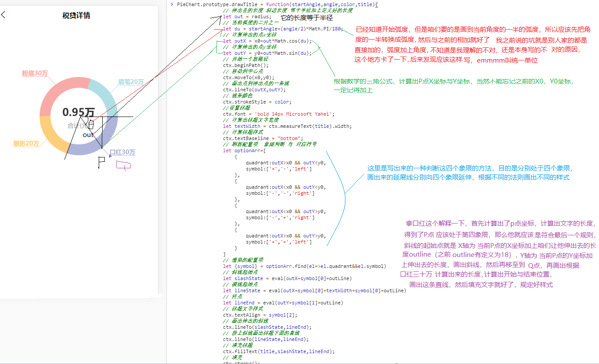Expand the PieChart.prototype.drawTitle console entry arrow
Screen dimensions: 599x364
(172, 4)
